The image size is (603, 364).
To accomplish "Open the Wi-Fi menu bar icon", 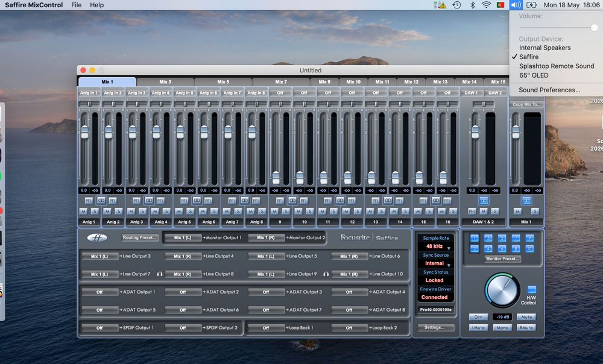I will point(487,5).
